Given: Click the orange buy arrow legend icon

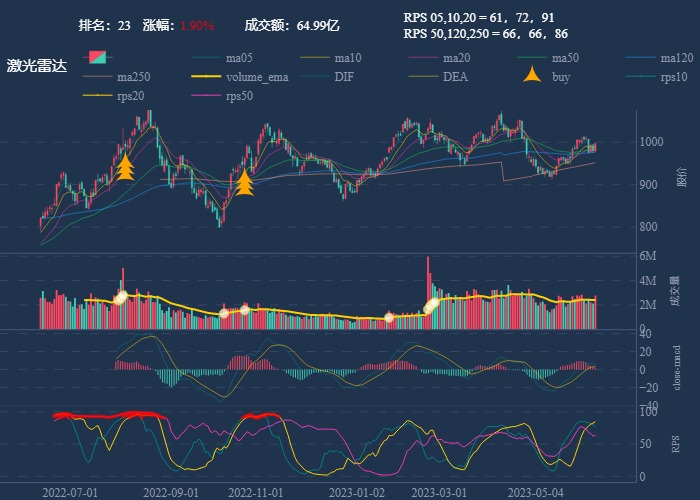Looking at the screenshot, I should click(533, 77).
